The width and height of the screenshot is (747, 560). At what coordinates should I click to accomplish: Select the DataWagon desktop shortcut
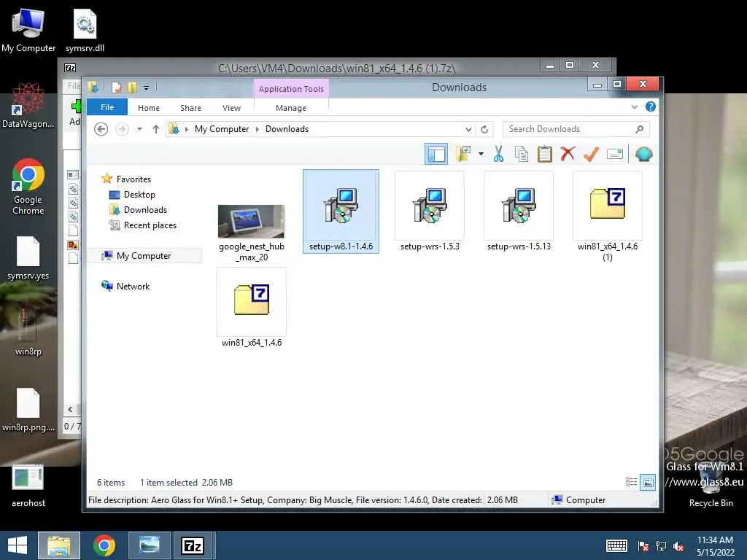[28, 105]
